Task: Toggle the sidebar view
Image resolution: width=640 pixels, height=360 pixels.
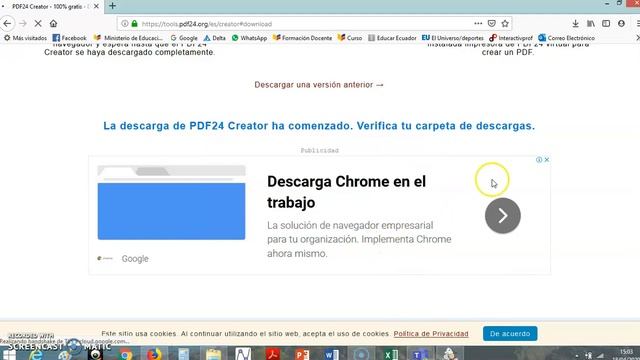Action: 606,24
